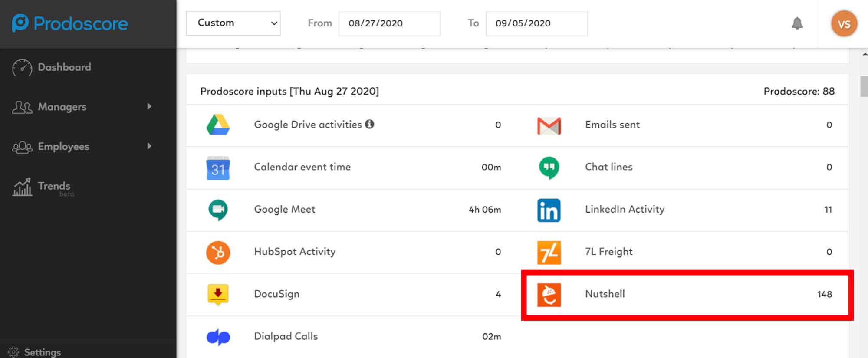Viewport: 868px width, 358px height.
Task: Click 'Calendar event time' label
Action: click(x=302, y=167)
